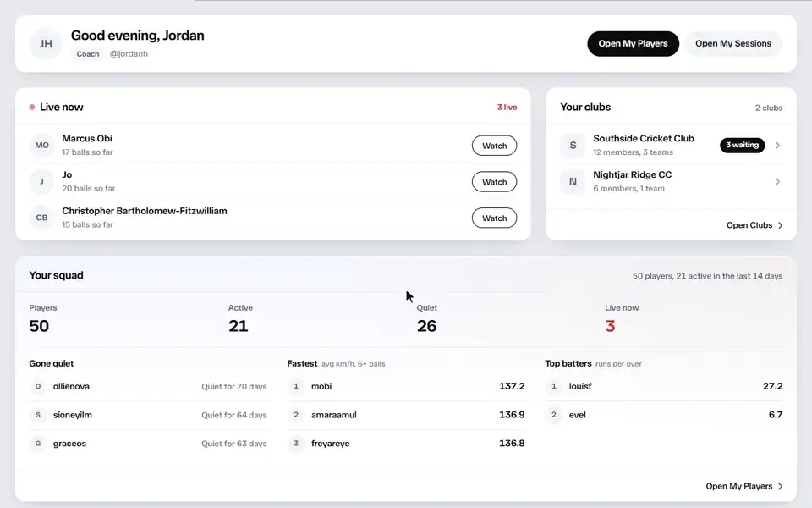This screenshot has width=812, height=508.
Task: Watch Christopher Bartholomew-Fitzwilliam's session
Action: point(494,218)
